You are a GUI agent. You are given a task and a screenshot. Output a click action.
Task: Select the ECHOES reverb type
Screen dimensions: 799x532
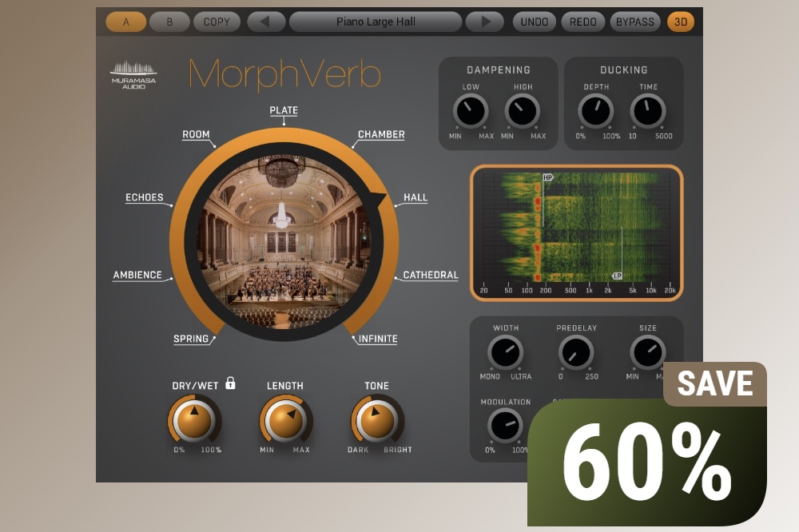pos(145,197)
